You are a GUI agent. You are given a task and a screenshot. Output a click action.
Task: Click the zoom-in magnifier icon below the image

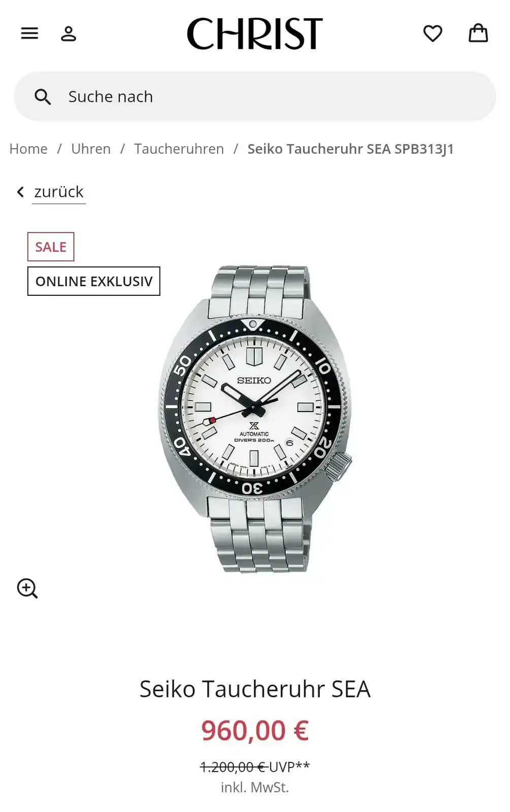(x=27, y=588)
